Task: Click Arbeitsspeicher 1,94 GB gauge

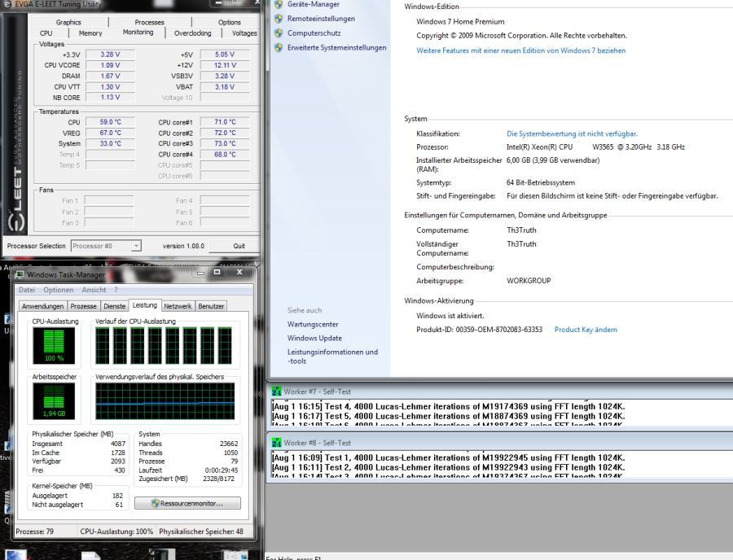Action: pos(54,400)
